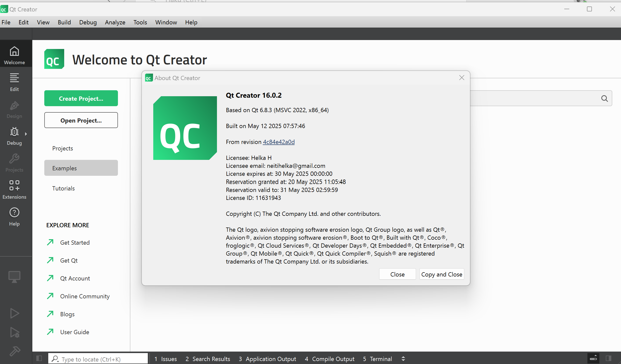Open the output panes selector arrows

click(403, 359)
